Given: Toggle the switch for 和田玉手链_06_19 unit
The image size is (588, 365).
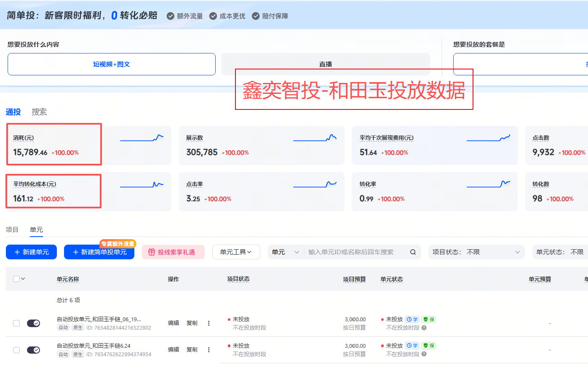Looking at the screenshot, I should (33, 323).
